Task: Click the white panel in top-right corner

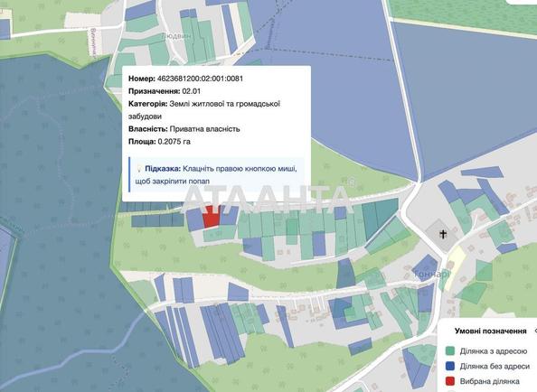Action: (x=522, y=2)
